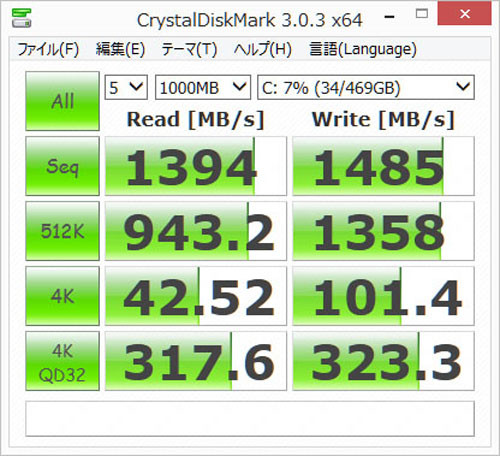Click the CrystalDiskMark app icon in title bar
Screen dimensions: 500x456
[21, 18]
